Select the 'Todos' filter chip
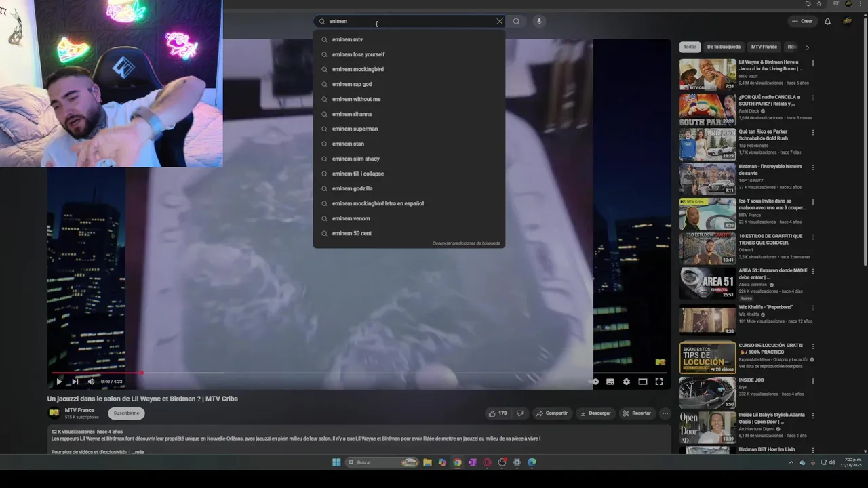 tap(690, 47)
